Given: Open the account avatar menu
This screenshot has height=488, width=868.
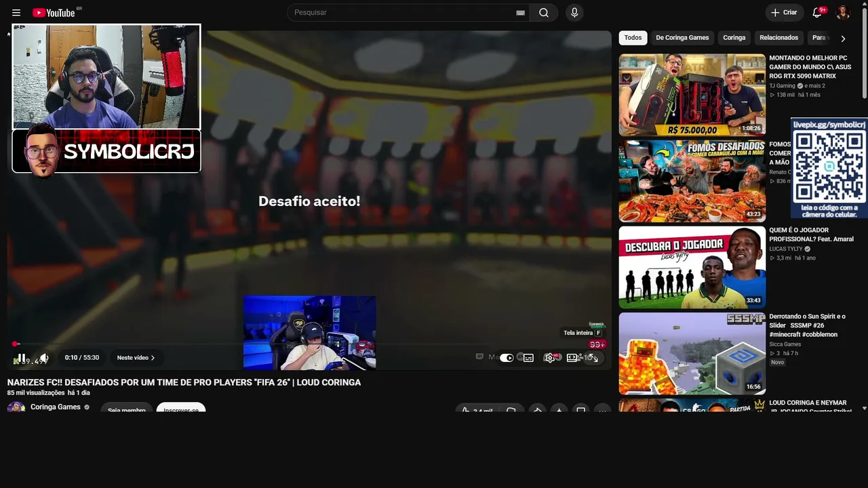Looking at the screenshot, I should [843, 13].
